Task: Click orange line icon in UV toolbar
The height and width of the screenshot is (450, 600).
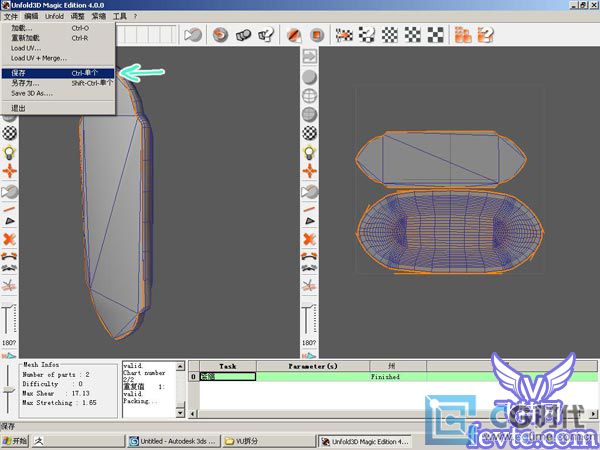Action: pyautogui.click(x=310, y=209)
